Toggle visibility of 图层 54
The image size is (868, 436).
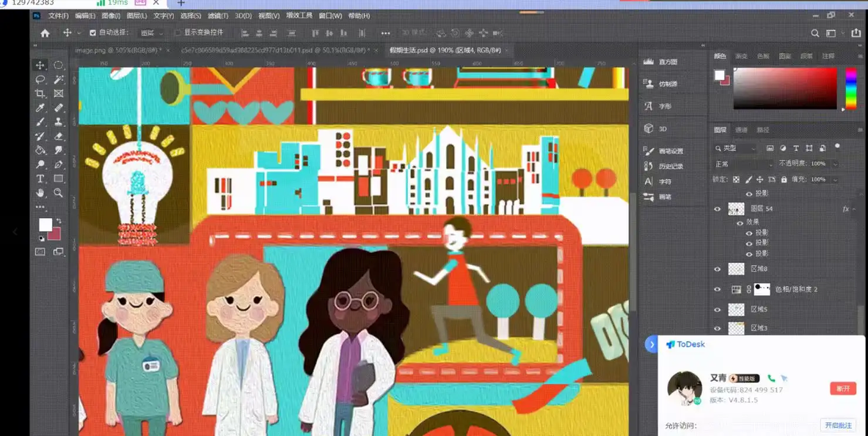click(x=718, y=209)
